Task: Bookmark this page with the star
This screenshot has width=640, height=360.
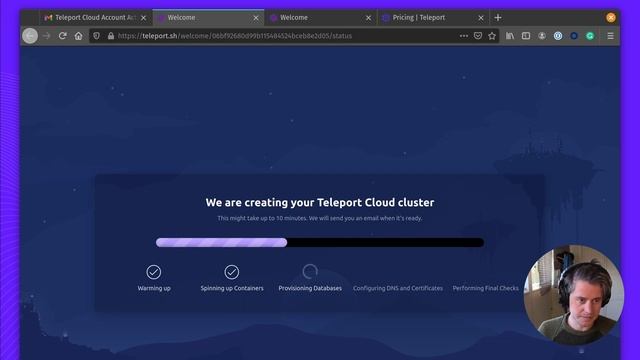Action: point(492,36)
